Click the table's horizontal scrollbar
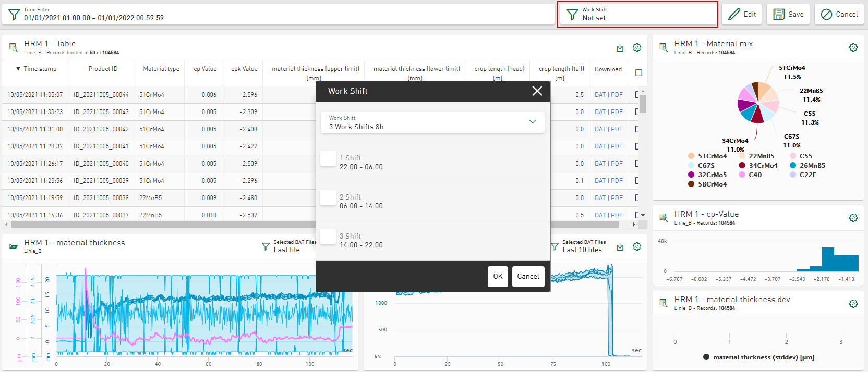Screen dimensions: 868x372 click(x=313, y=225)
